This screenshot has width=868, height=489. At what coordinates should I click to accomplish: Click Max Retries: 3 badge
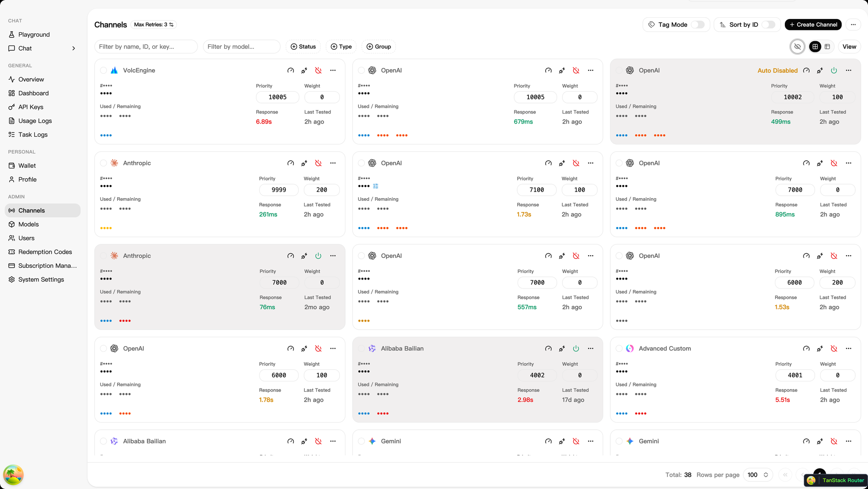click(x=153, y=25)
